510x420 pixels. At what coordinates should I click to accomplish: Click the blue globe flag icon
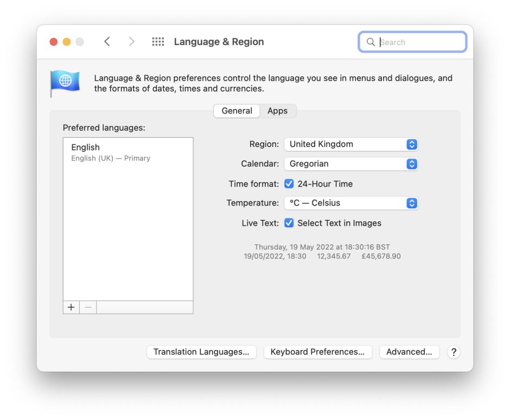[65, 82]
